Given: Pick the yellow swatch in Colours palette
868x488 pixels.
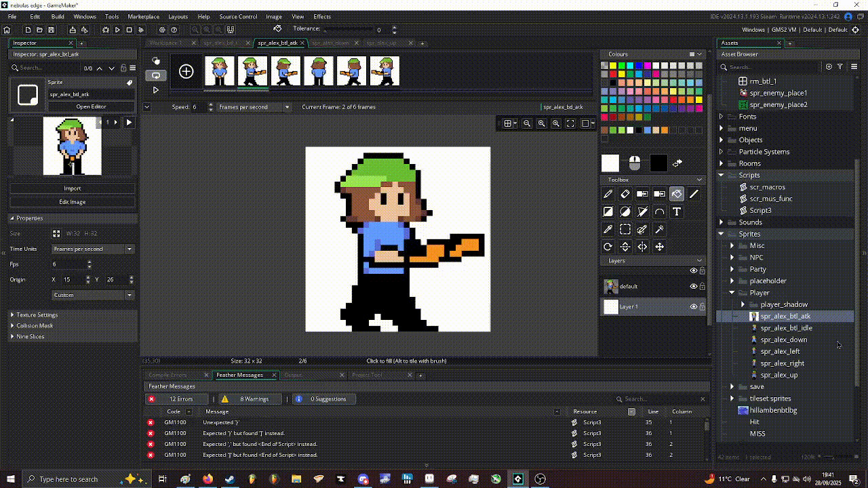Looking at the screenshot, I should point(613,66).
